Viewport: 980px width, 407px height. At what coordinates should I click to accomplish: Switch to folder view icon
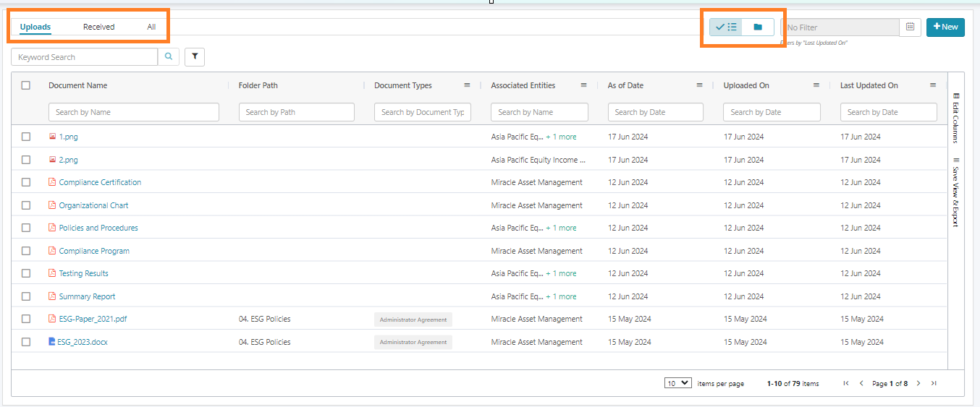click(758, 27)
